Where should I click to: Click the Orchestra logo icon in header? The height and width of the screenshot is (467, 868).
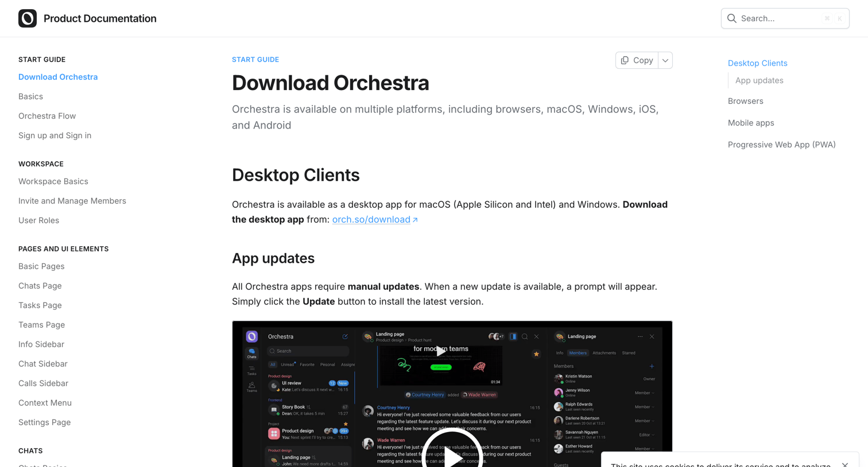tap(28, 18)
